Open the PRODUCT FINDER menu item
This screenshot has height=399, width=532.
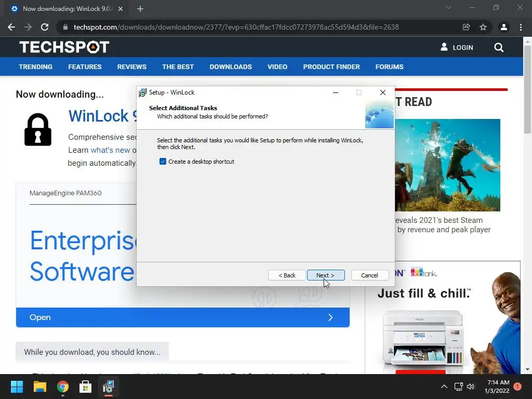pos(331,67)
